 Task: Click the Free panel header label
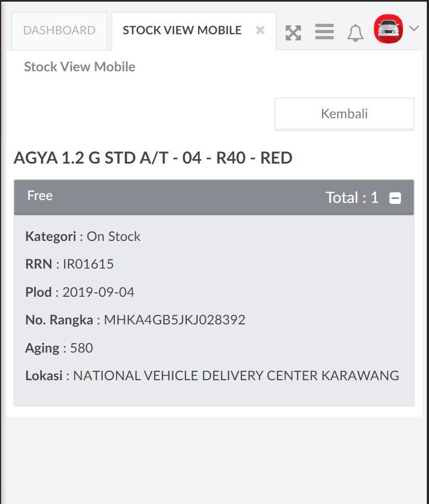[x=40, y=196]
